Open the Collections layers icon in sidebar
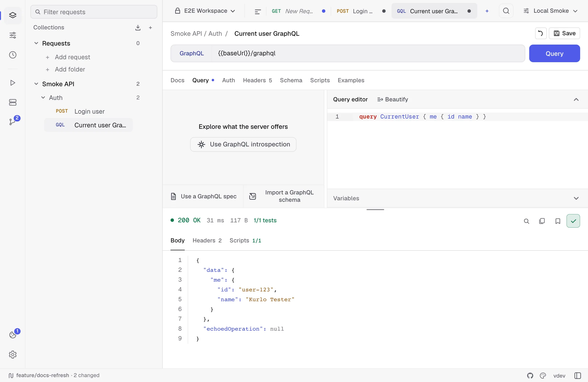Image resolution: width=588 pixels, height=382 pixels. pos(12,15)
